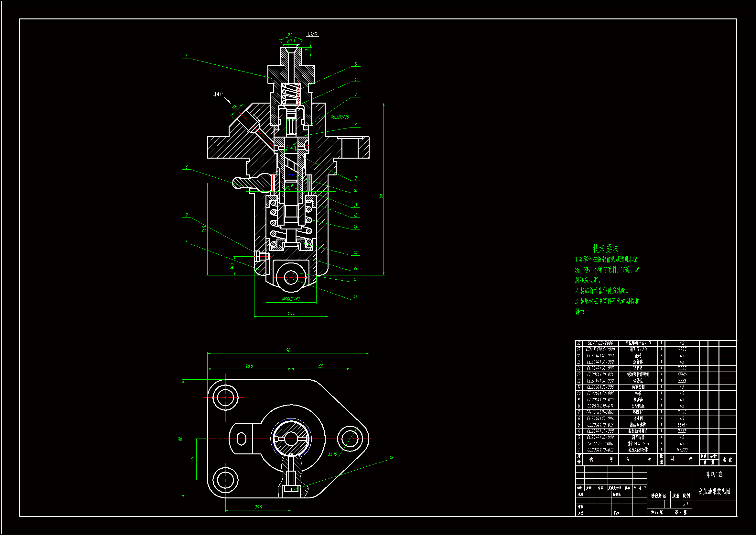The width and height of the screenshot is (756, 535).
Task: Select the 96 overall height dimension
Action: pyautogui.click(x=381, y=196)
